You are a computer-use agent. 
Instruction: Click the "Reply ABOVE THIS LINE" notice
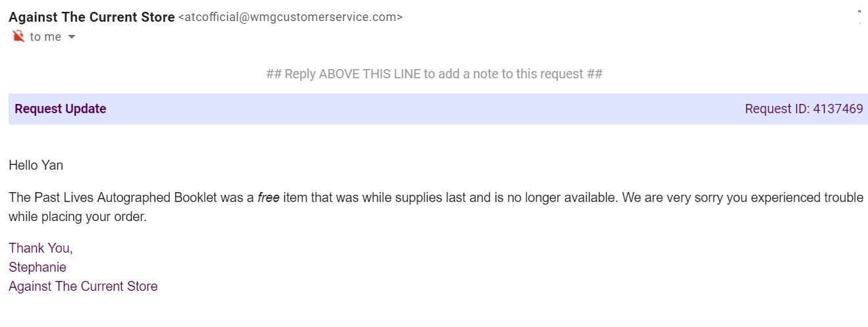[434, 74]
